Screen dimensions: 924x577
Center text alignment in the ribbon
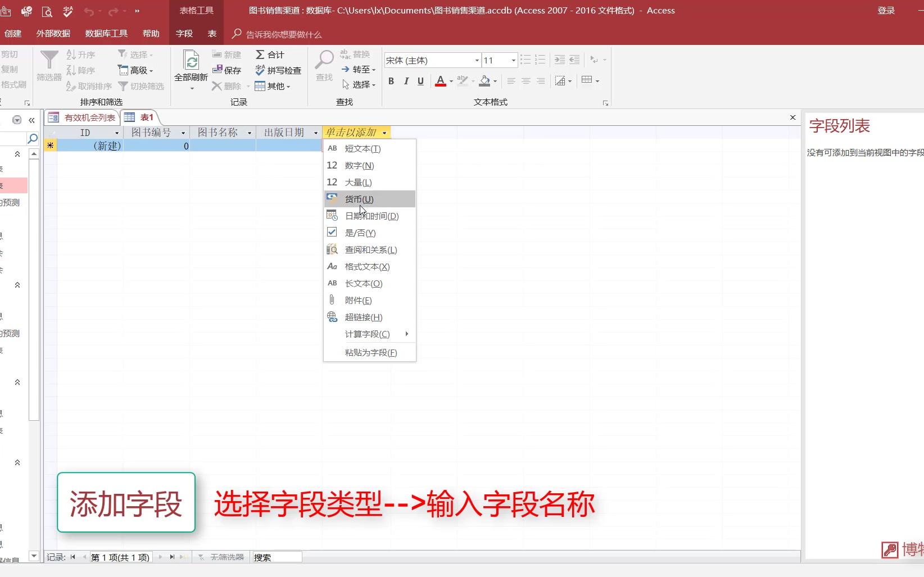pos(526,81)
